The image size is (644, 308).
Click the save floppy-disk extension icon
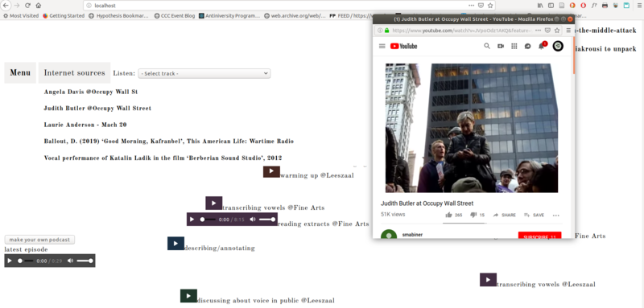click(626, 6)
